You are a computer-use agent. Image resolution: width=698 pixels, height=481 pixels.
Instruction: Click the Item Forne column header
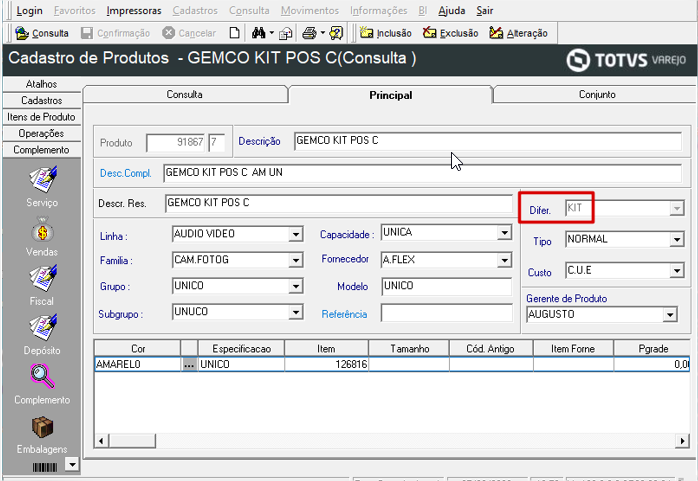[573, 349]
